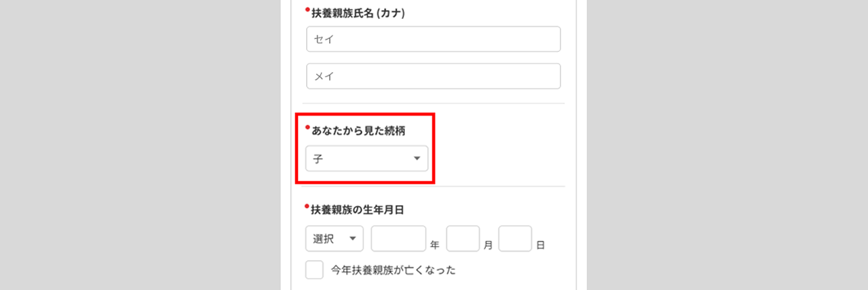Click the birth year input box before 年

click(399, 239)
